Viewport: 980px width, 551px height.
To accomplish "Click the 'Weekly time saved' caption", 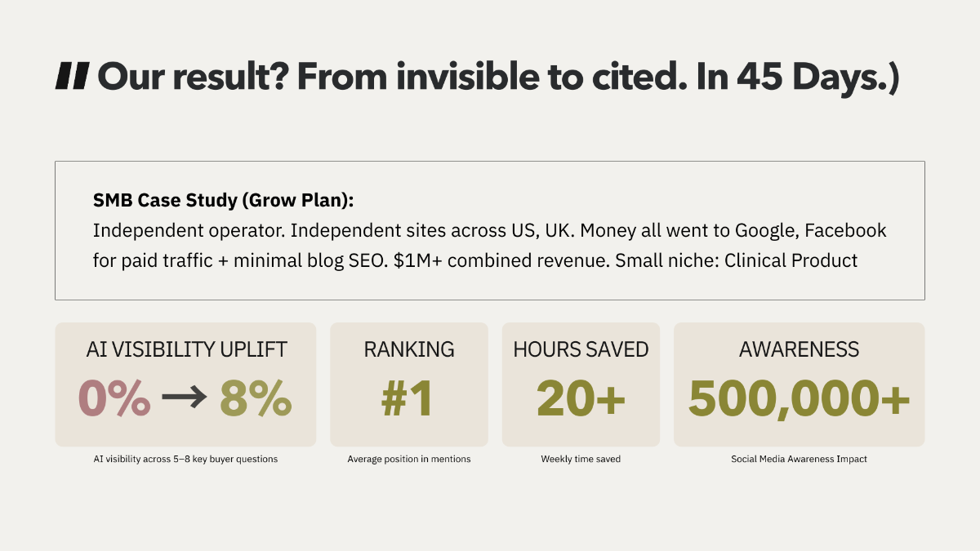I will [x=581, y=459].
